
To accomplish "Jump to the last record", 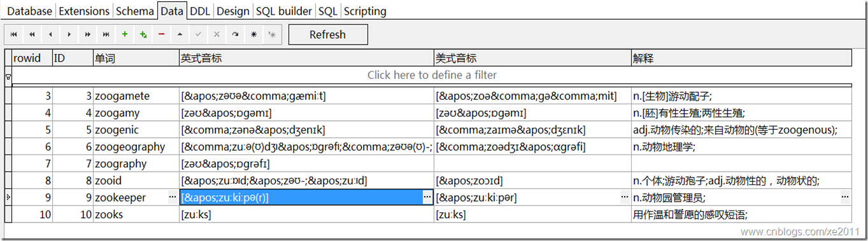I will pyautogui.click(x=106, y=34).
